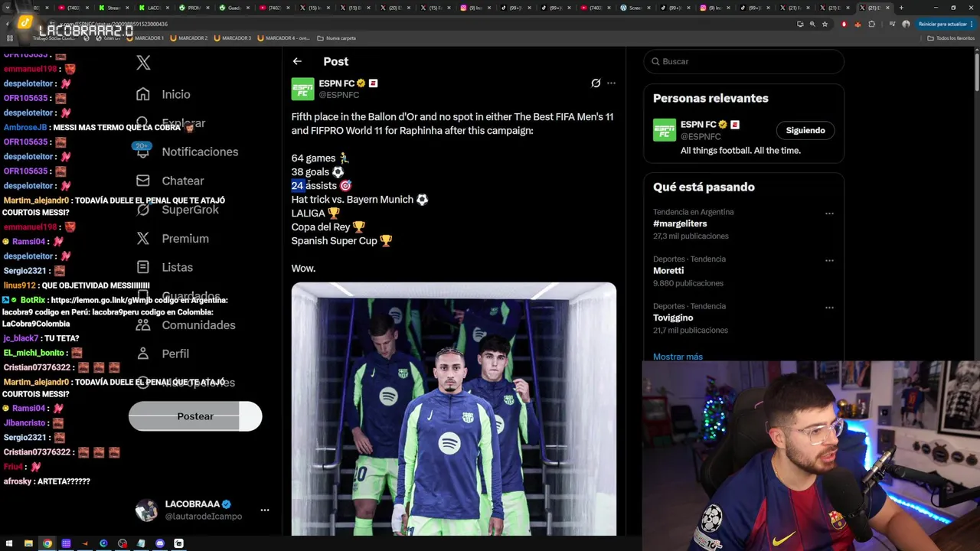Click the Premium X icon

point(143,239)
